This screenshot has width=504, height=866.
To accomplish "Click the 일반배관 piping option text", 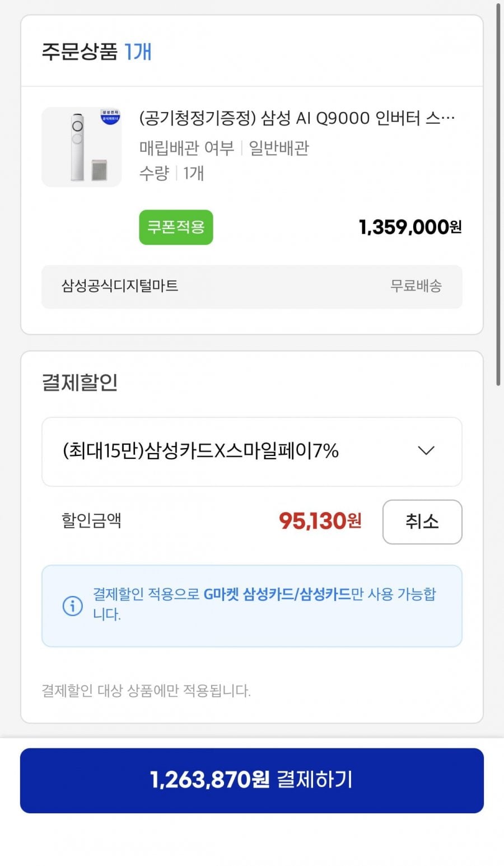I will click(279, 148).
